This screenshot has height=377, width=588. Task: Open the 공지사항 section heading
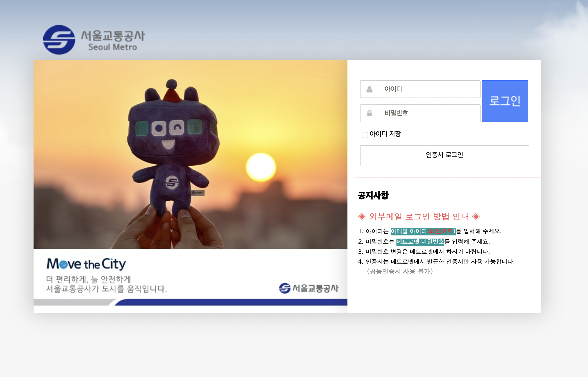tap(373, 195)
